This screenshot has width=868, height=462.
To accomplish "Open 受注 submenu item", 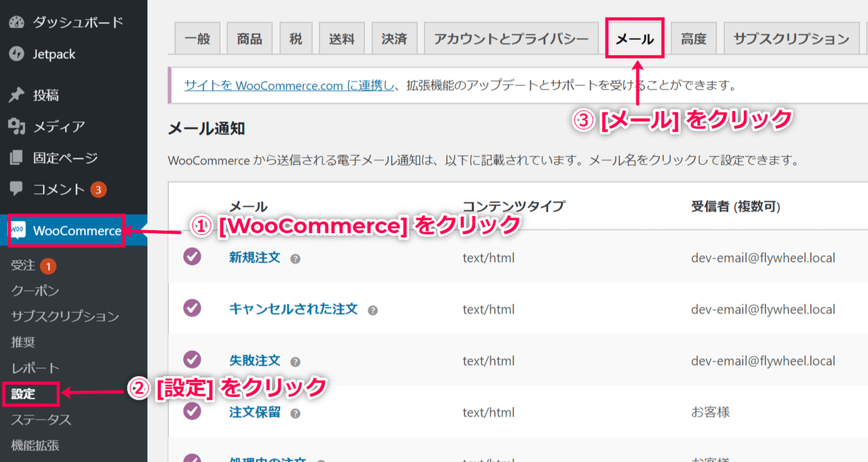I will pos(24,266).
